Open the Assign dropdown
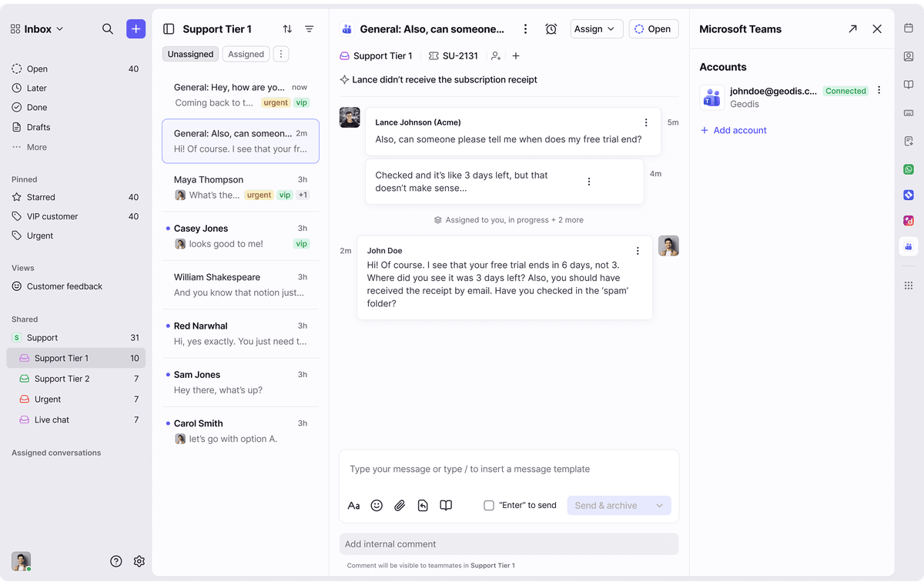This screenshot has height=585, width=924. [597, 29]
